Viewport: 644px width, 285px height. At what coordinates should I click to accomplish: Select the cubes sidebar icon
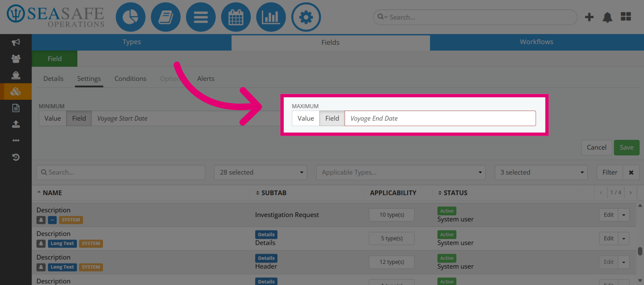pyautogui.click(x=16, y=91)
